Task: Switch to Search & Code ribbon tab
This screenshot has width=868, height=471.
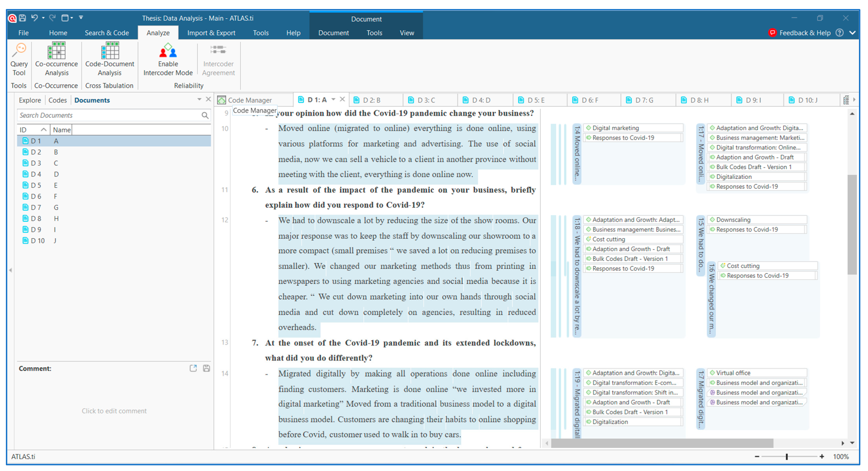Action: click(106, 33)
